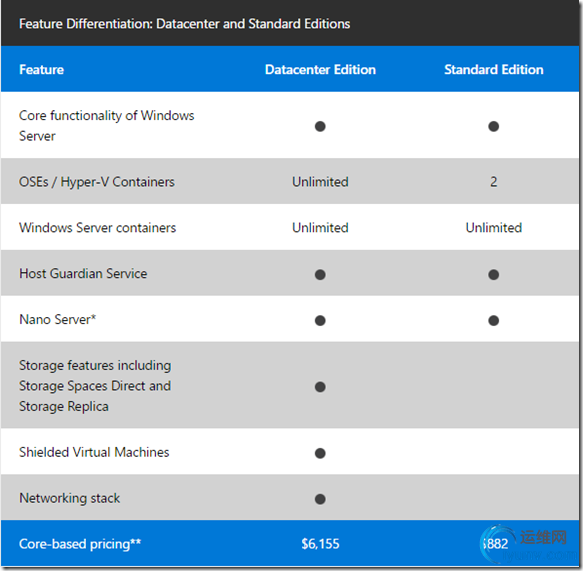Click Unlimited under Datacenter for Hyper-V Containers
The width and height of the screenshot is (583, 571).
[320, 182]
